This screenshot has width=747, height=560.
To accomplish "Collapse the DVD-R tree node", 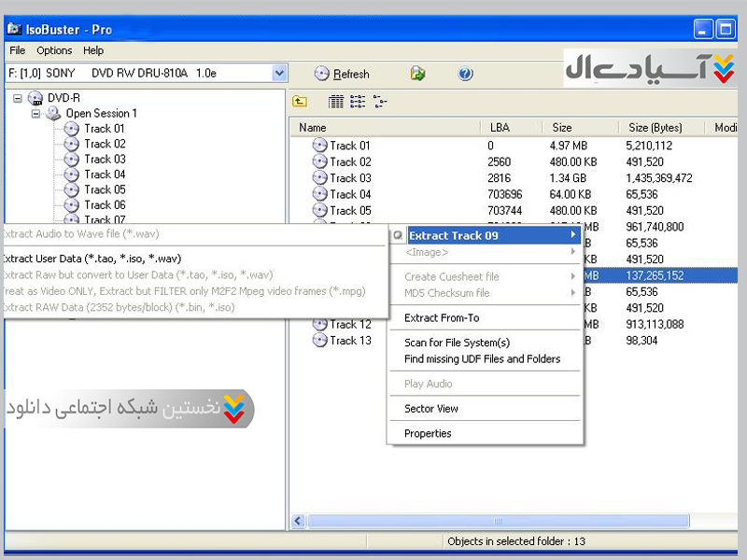I will (x=18, y=98).
